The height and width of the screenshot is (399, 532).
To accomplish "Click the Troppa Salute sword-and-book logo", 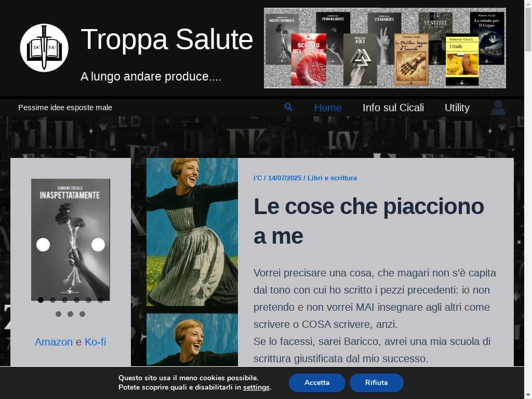I will click(x=44, y=48).
